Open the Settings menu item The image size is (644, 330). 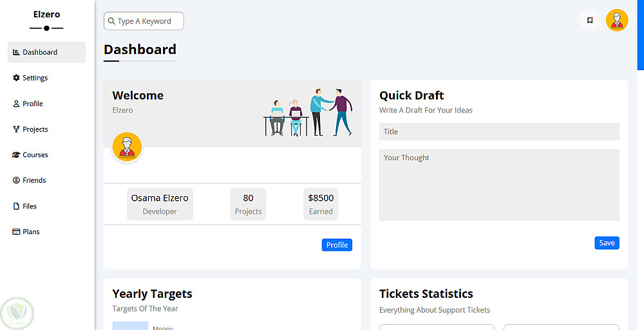click(x=35, y=78)
